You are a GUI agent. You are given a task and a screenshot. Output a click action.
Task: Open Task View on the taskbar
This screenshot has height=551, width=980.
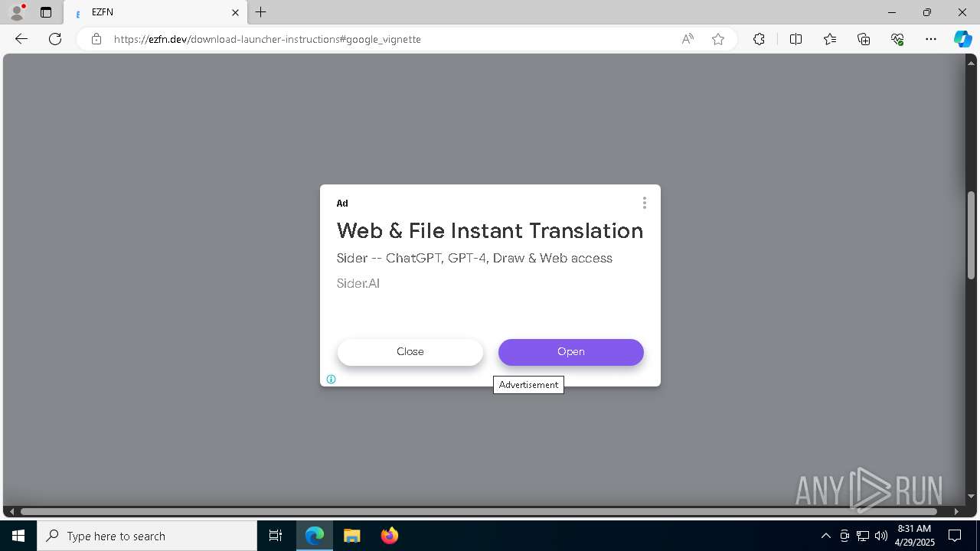(x=276, y=536)
